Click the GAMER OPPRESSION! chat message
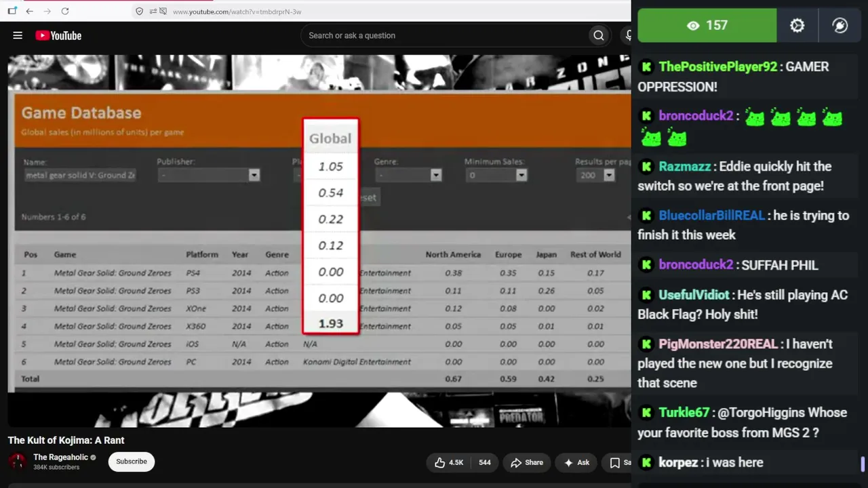This screenshot has width=868, height=488. 733,77
